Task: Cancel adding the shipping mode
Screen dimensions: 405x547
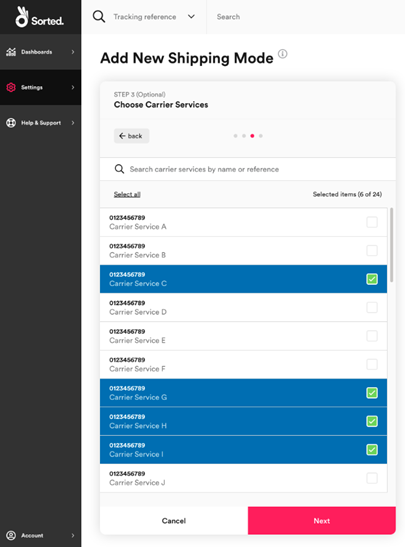Action: tap(174, 521)
